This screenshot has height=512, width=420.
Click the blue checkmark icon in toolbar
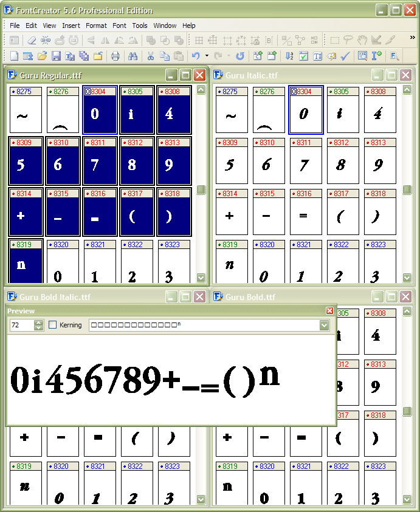coord(345,56)
